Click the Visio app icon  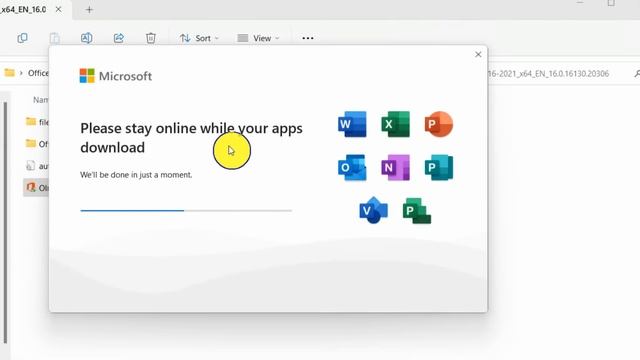(373, 210)
